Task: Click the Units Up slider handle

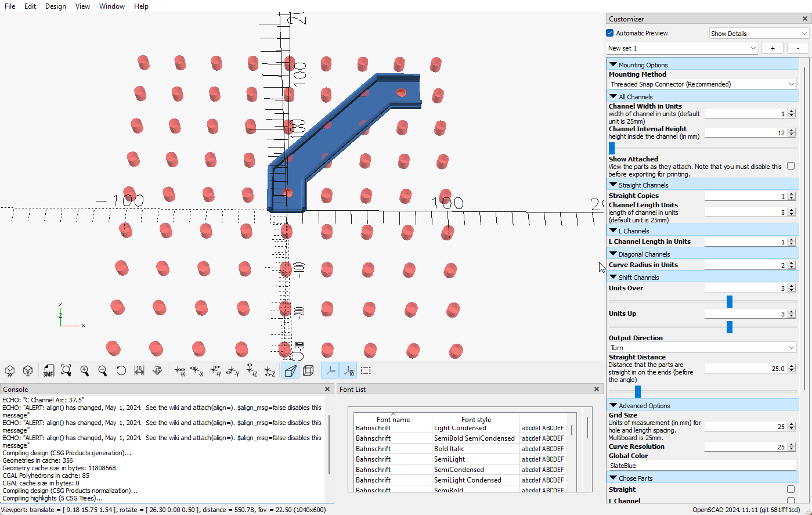Action: tap(730, 327)
